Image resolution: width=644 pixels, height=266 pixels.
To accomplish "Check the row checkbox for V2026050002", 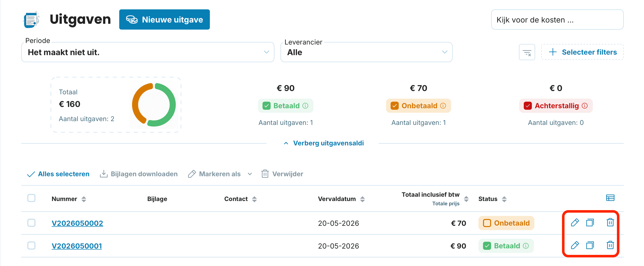I will tap(31, 223).
